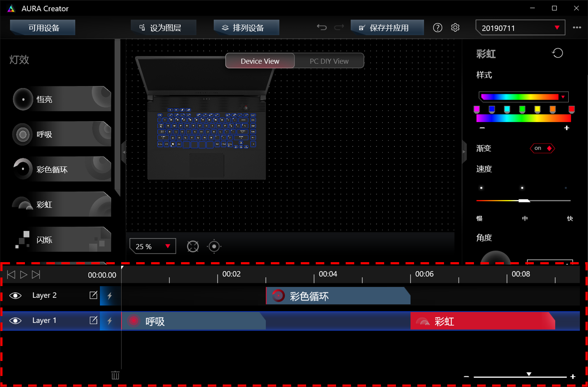Reset the 彩虹 effect settings
Screen dimensions: 588x387
(x=558, y=53)
